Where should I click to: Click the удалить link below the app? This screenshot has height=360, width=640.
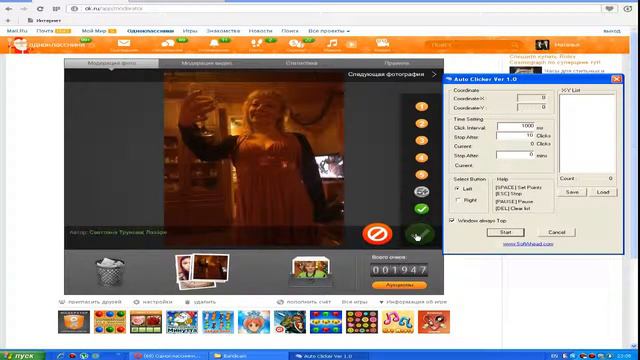pos(200,302)
